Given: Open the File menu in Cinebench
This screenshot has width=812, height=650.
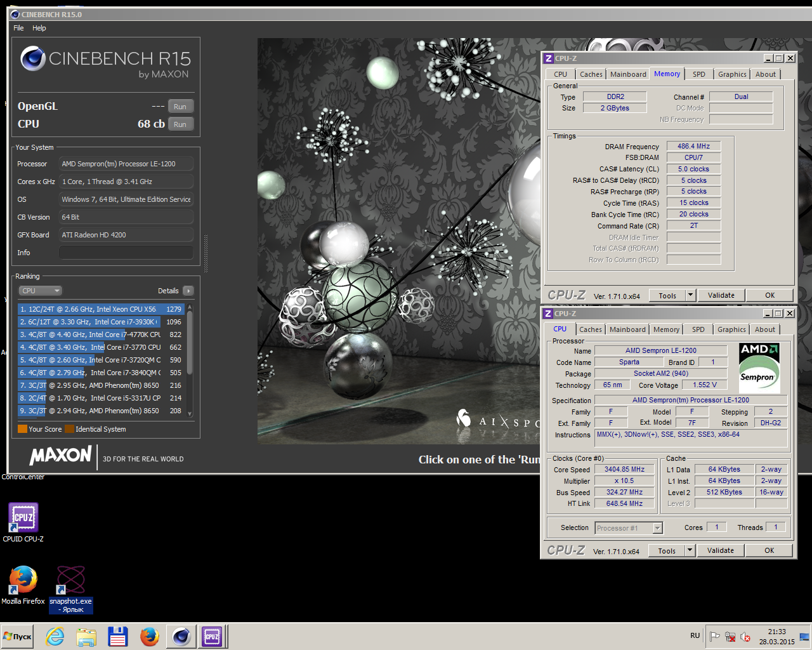Looking at the screenshot, I should (x=18, y=28).
